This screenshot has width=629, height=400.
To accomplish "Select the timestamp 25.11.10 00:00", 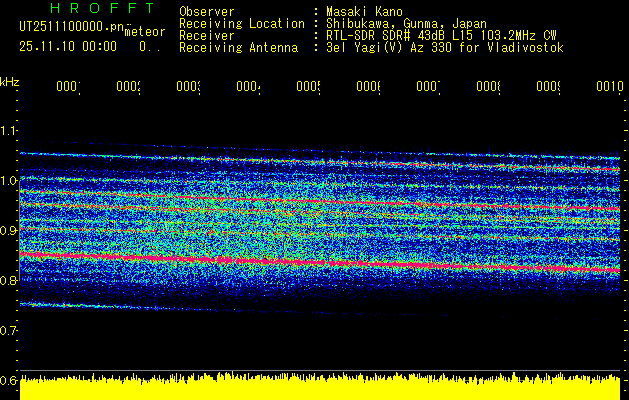I will point(68,47).
